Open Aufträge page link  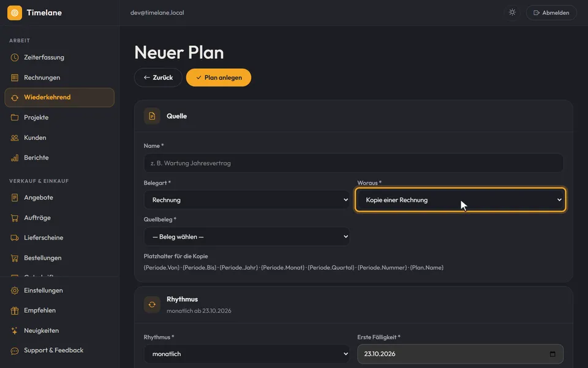pyautogui.click(x=59, y=218)
